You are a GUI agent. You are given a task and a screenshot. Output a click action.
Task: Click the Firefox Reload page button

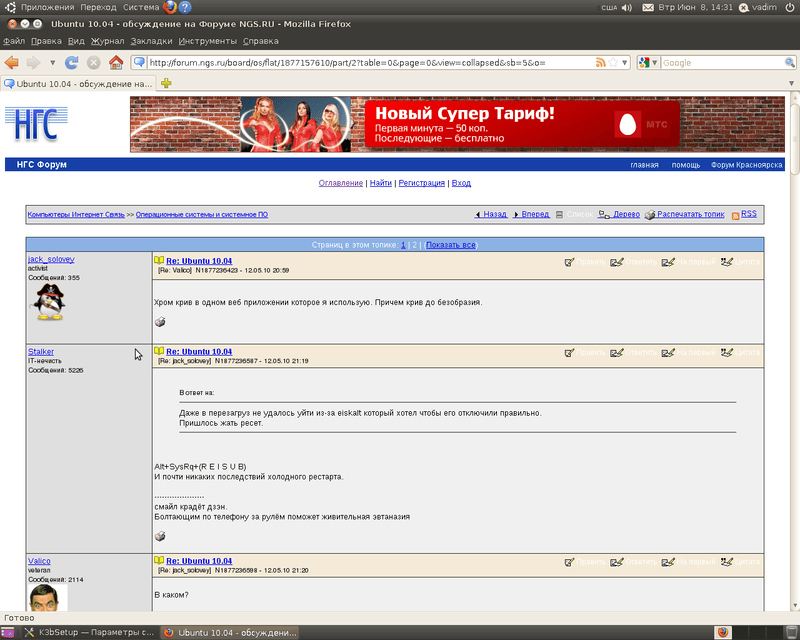(72, 62)
